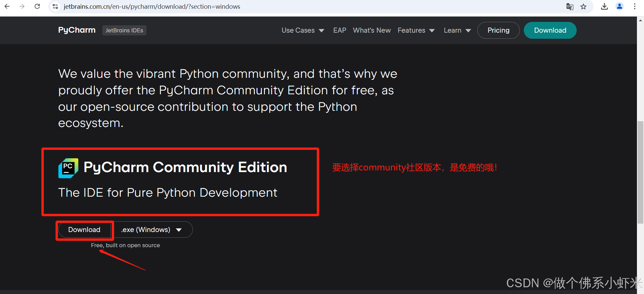Click 'The IDE for Pure Python Development' text
This screenshot has height=294, width=644.
pyautogui.click(x=168, y=193)
